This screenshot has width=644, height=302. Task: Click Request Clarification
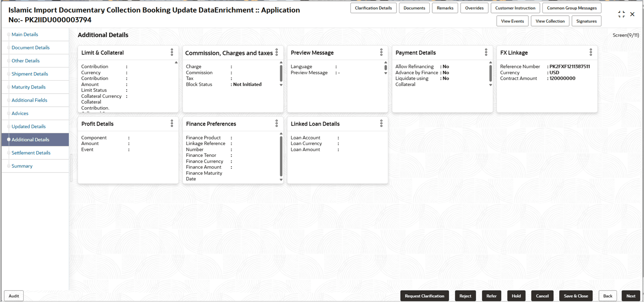tap(424, 296)
